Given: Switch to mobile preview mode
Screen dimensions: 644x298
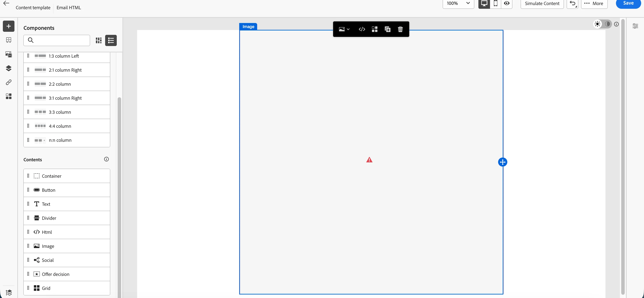Looking at the screenshot, I should coord(495,4).
